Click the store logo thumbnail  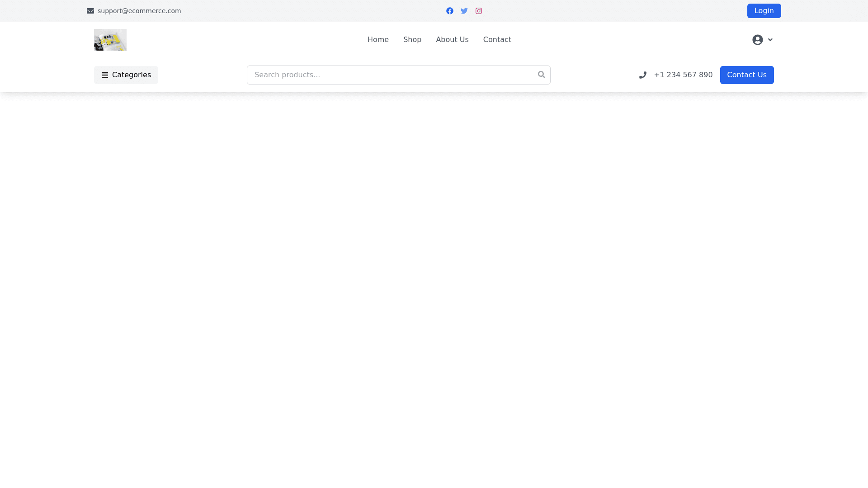click(x=110, y=40)
